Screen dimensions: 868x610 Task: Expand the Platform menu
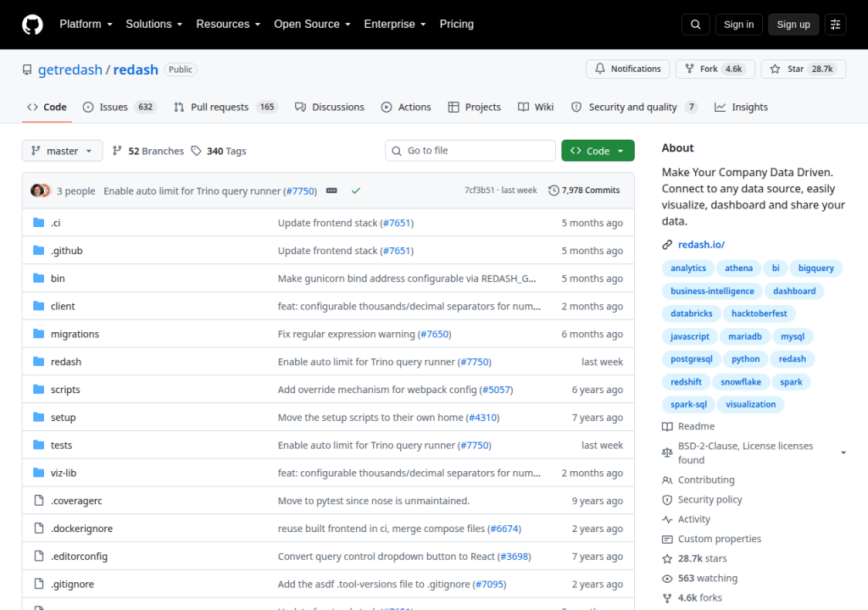(x=86, y=25)
